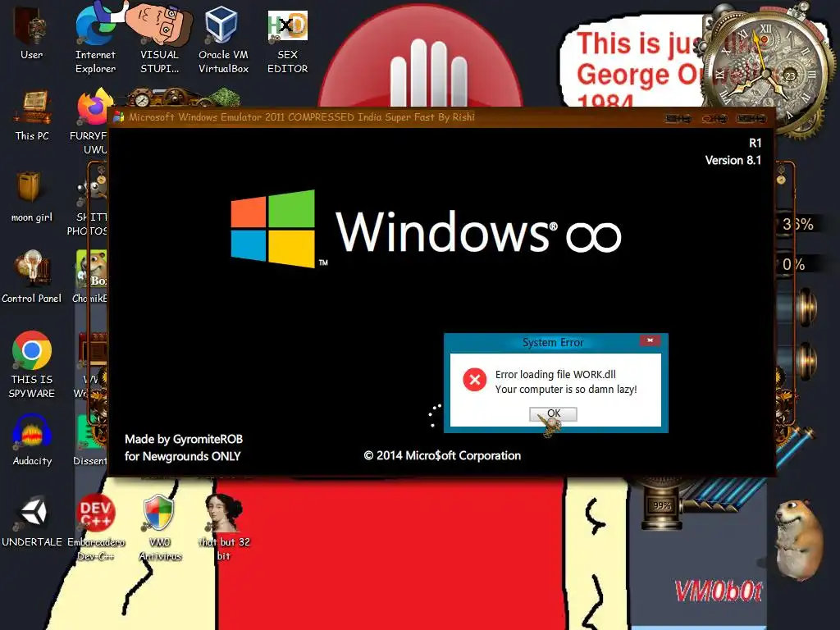The height and width of the screenshot is (630, 840).
Task: Maximize the Windows Emulator window
Action: pyautogui.click(x=714, y=118)
